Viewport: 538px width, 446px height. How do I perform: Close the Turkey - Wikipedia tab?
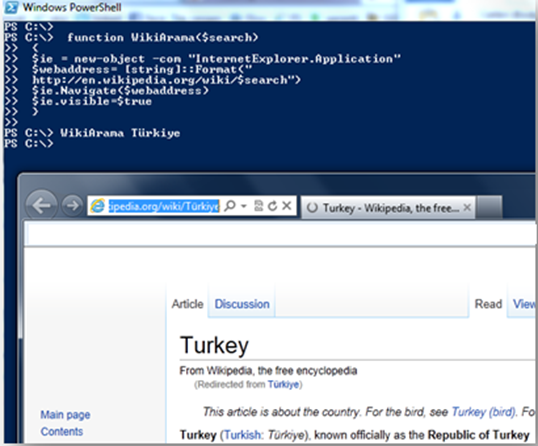pyautogui.click(x=467, y=207)
